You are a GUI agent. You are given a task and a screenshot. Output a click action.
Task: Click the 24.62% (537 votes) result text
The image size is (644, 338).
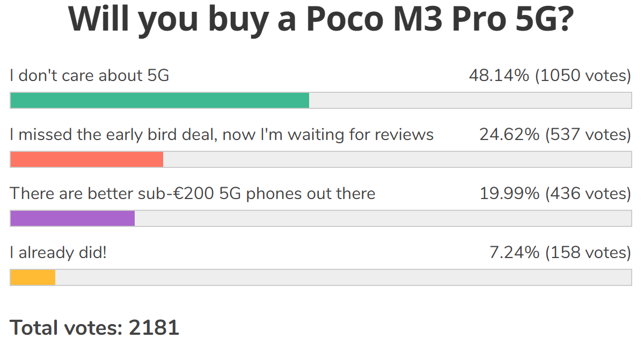tap(555, 134)
